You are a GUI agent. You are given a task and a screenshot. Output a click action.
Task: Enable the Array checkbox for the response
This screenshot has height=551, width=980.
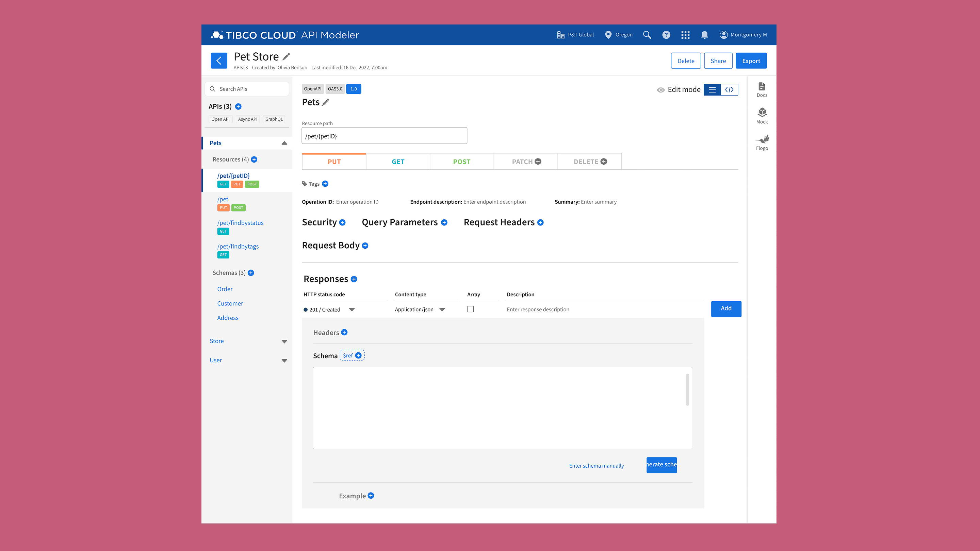pyautogui.click(x=471, y=309)
